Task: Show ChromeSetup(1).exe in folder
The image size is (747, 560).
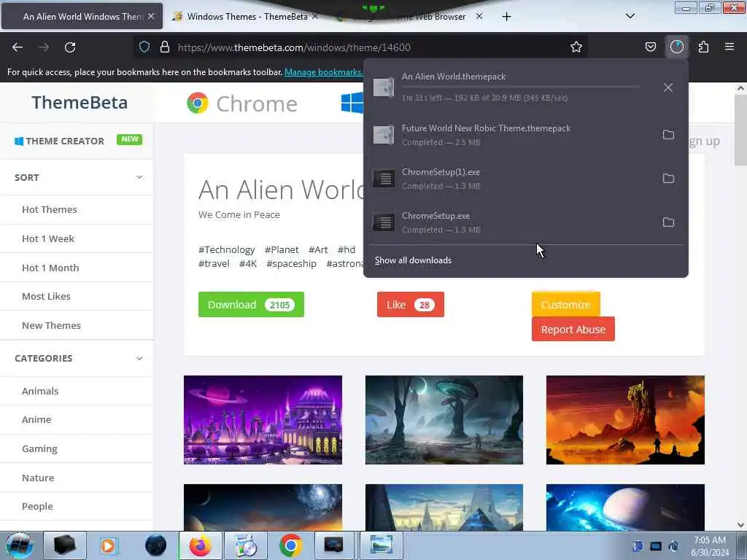Action: 668,179
